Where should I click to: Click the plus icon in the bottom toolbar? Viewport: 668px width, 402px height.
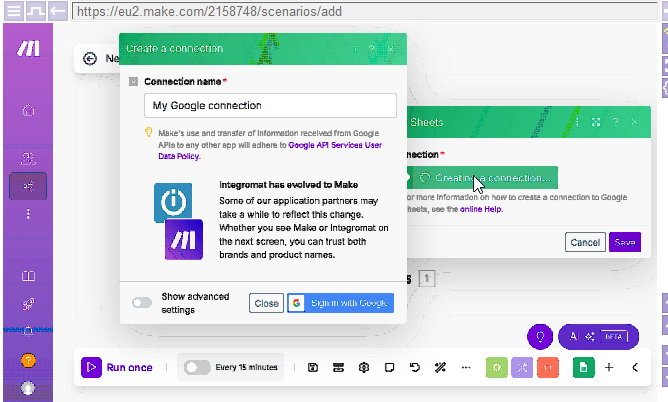coord(609,367)
